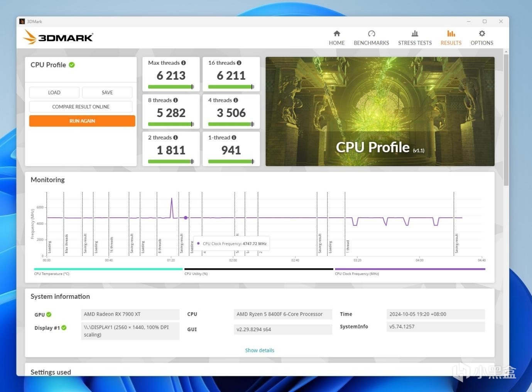Click the scrollbar up arrow
Screen dimensions: 532x392
[x=506, y=51]
